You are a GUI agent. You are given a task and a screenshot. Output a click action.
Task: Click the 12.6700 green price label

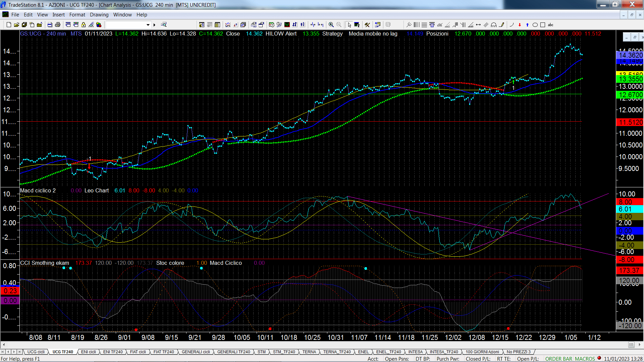coord(630,95)
